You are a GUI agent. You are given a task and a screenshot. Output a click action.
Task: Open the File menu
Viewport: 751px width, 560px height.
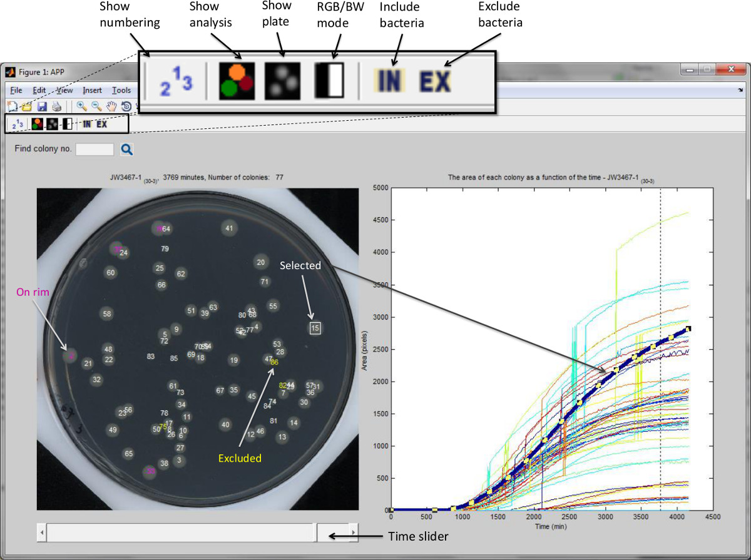click(x=16, y=90)
